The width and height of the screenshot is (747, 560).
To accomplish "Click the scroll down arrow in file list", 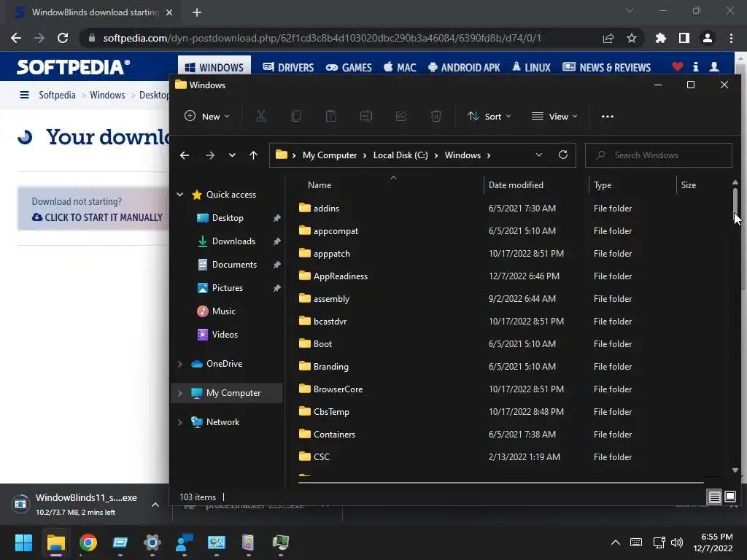I will (x=735, y=470).
